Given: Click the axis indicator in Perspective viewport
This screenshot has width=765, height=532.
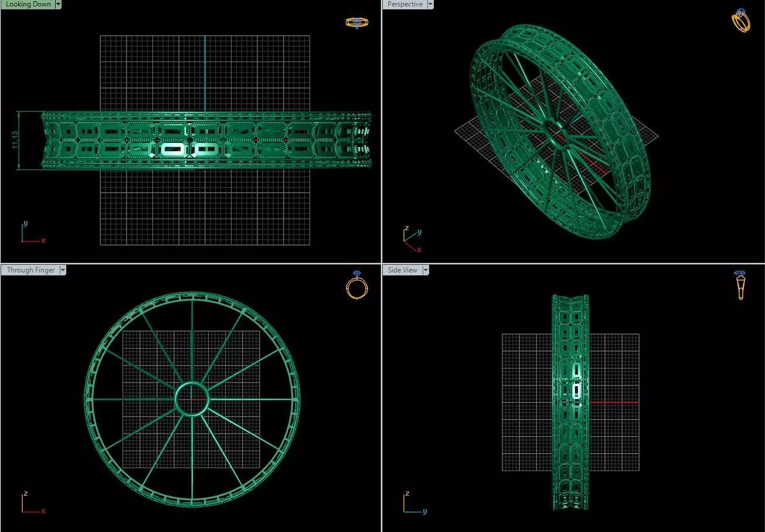Looking at the screenshot, I should click(x=413, y=239).
